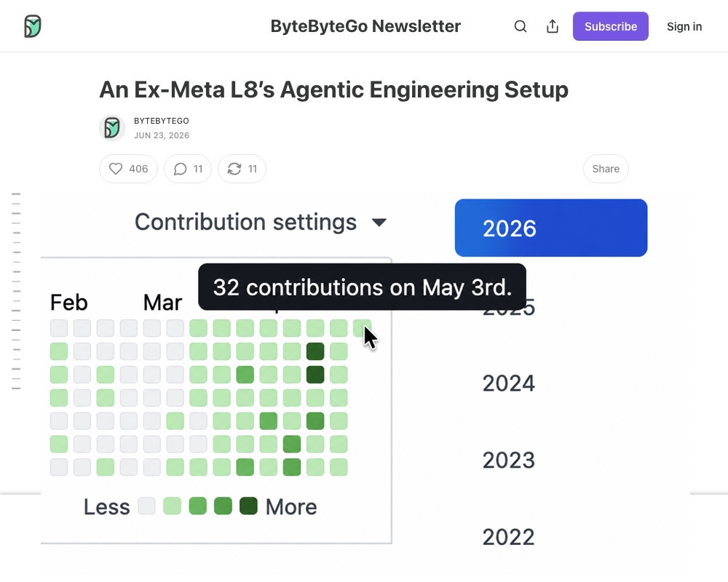Click the More legend label
Image resolution: width=728 pixels, height=582 pixels.
[291, 507]
